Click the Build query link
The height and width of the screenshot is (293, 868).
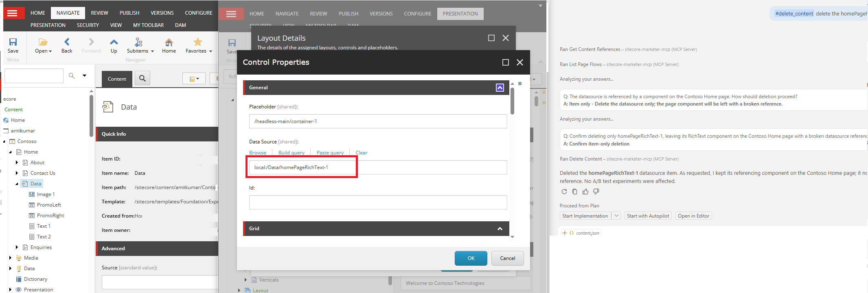292,153
